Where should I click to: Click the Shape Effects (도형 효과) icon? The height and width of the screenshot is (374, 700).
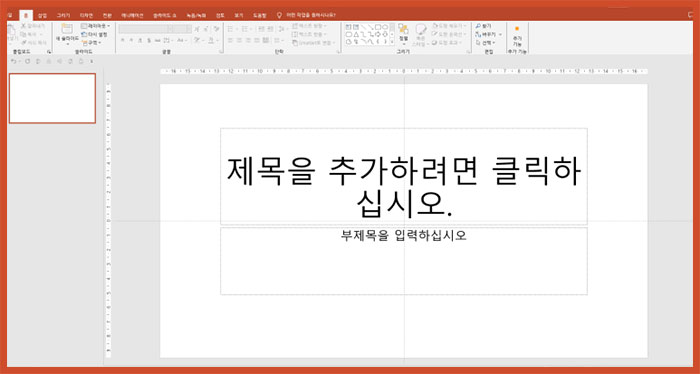point(435,43)
